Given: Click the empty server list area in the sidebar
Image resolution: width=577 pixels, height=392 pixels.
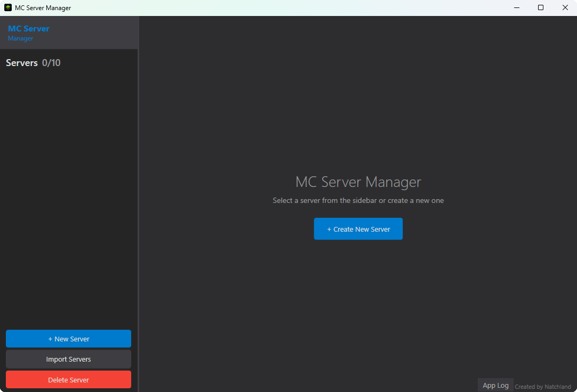Looking at the screenshot, I should tap(68, 192).
